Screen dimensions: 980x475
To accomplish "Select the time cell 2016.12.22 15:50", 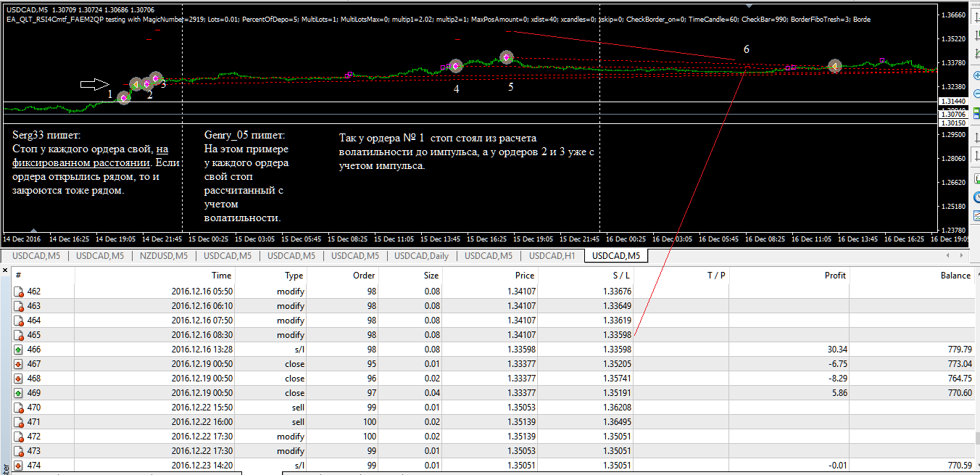I will 202,408.
